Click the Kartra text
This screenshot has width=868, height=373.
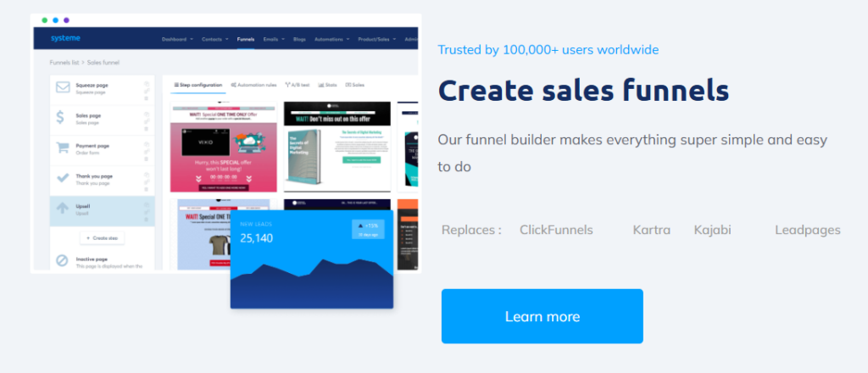(x=652, y=230)
